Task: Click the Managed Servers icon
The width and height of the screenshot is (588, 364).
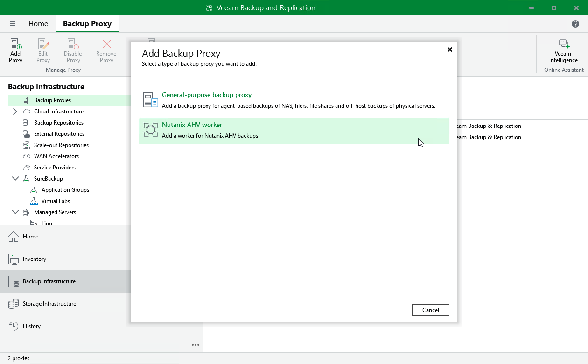Action: [26, 212]
